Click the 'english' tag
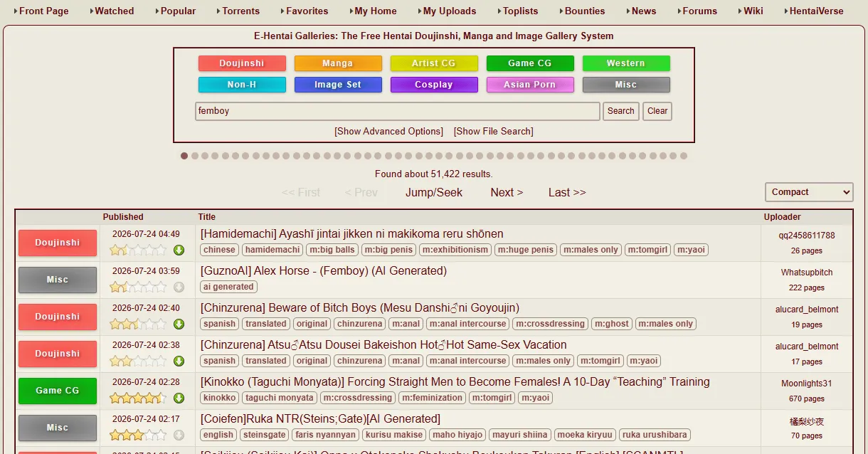The height and width of the screenshot is (454, 868). (x=218, y=435)
